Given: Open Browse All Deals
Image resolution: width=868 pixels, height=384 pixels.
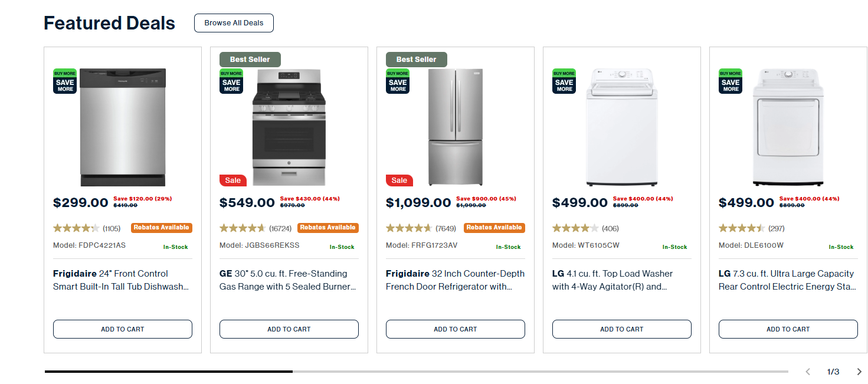Looking at the screenshot, I should coord(234,23).
